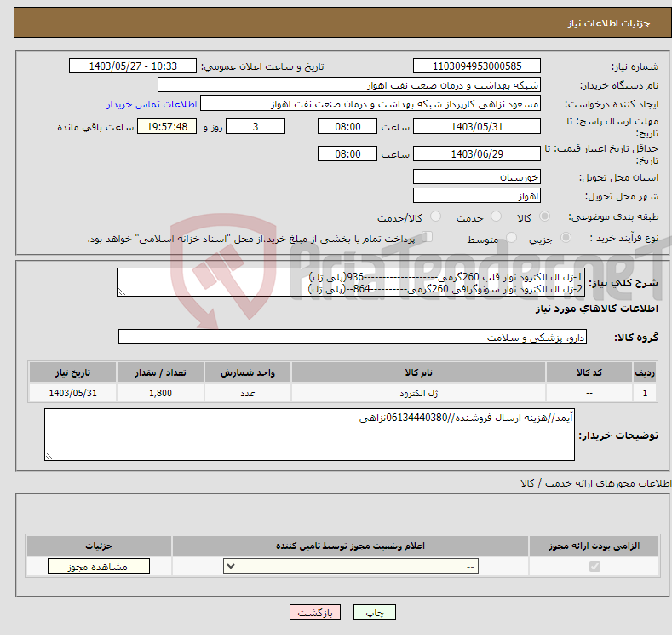Click the remaining days field showing 3
This screenshot has width=672, height=635.
coord(256,126)
